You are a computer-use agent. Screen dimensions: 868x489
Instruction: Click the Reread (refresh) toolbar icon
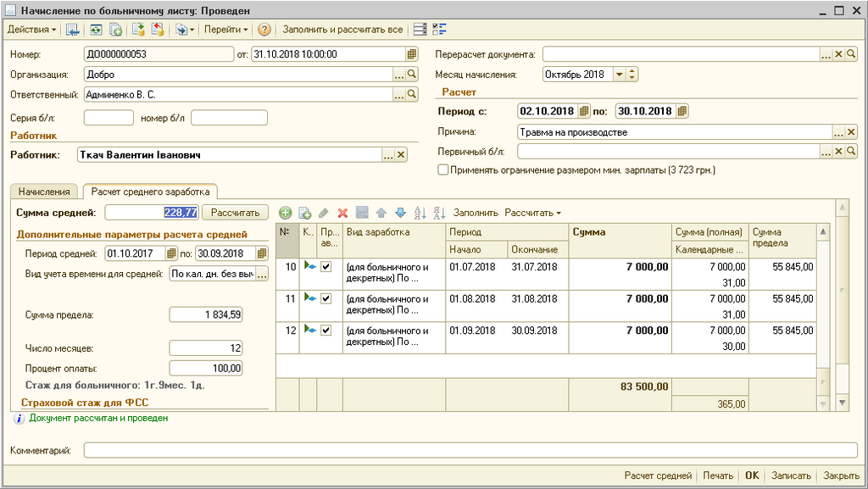96,30
